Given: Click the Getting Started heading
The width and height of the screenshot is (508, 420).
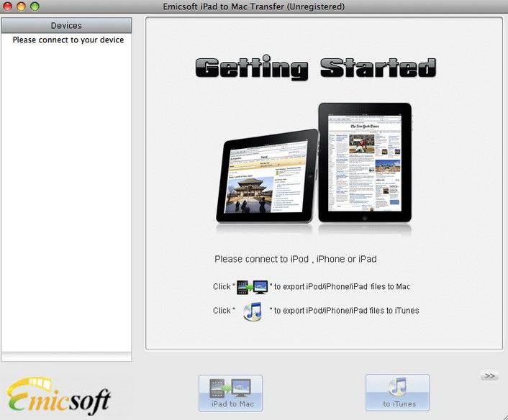Looking at the screenshot, I should [316, 68].
